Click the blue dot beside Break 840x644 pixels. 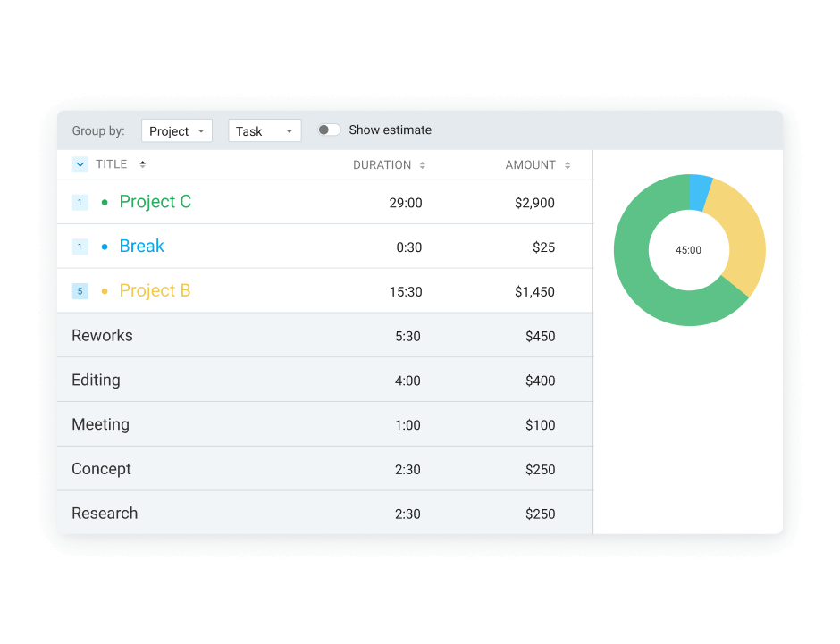[106, 247]
